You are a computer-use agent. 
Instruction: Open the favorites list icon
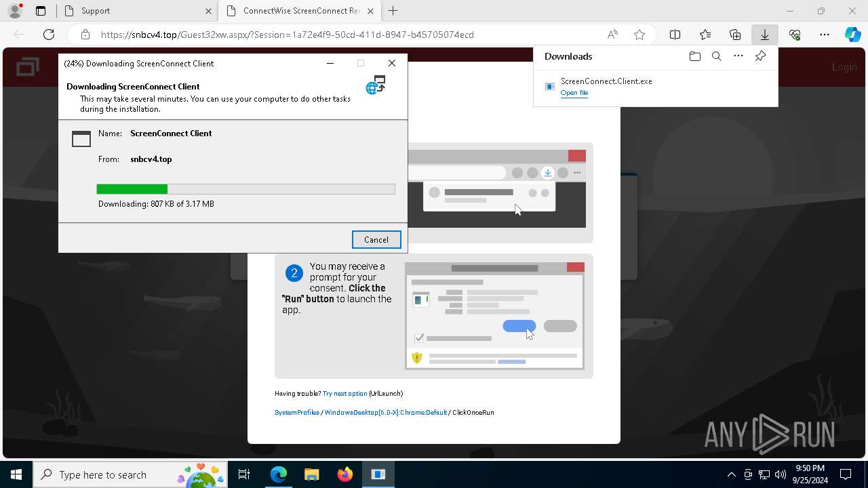coord(705,35)
